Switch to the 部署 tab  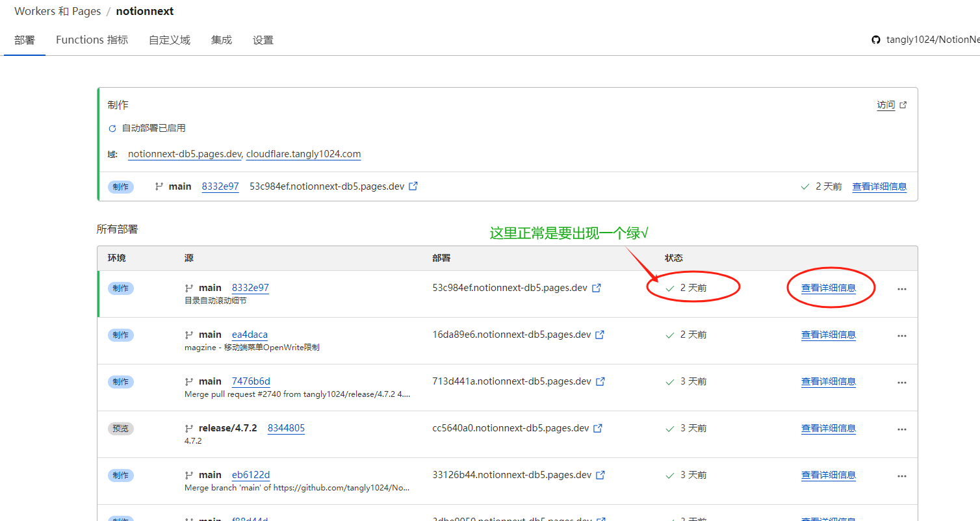25,40
